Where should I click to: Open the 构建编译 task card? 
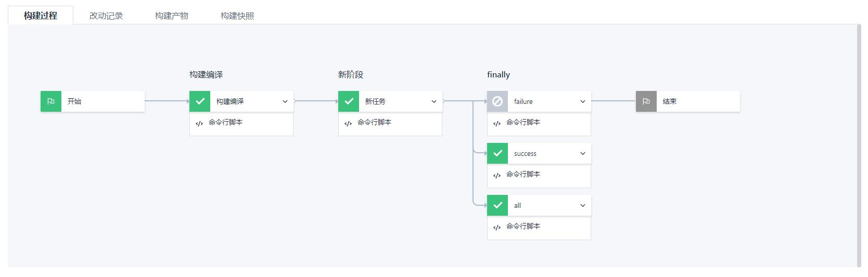(x=241, y=101)
